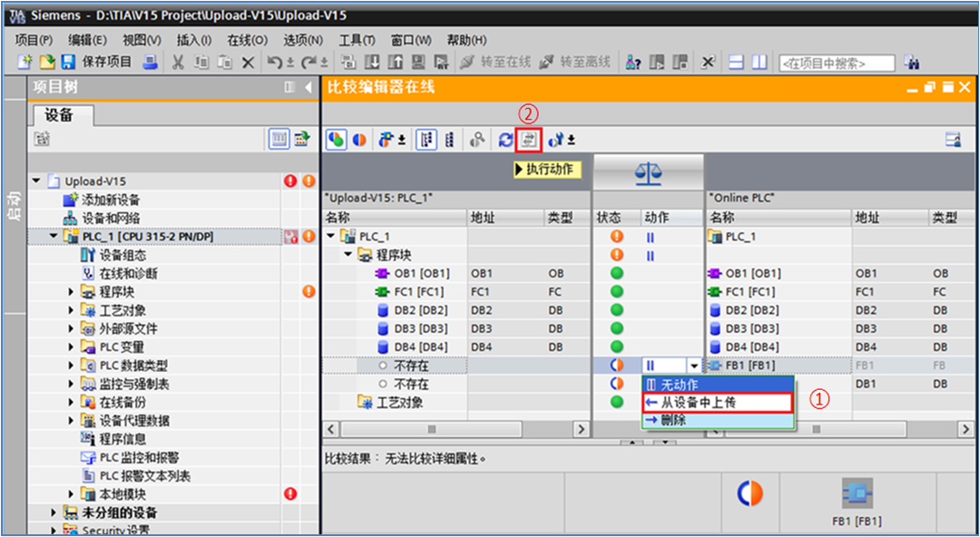Click the delete X icon in main toolbar
Viewport: 980px width, 537px height.
click(x=248, y=62)
